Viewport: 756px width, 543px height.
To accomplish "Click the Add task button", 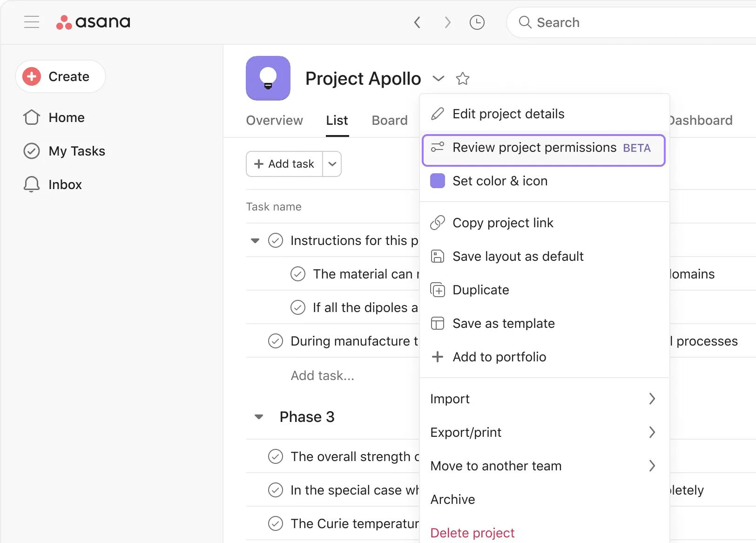I will pos(284,164).
